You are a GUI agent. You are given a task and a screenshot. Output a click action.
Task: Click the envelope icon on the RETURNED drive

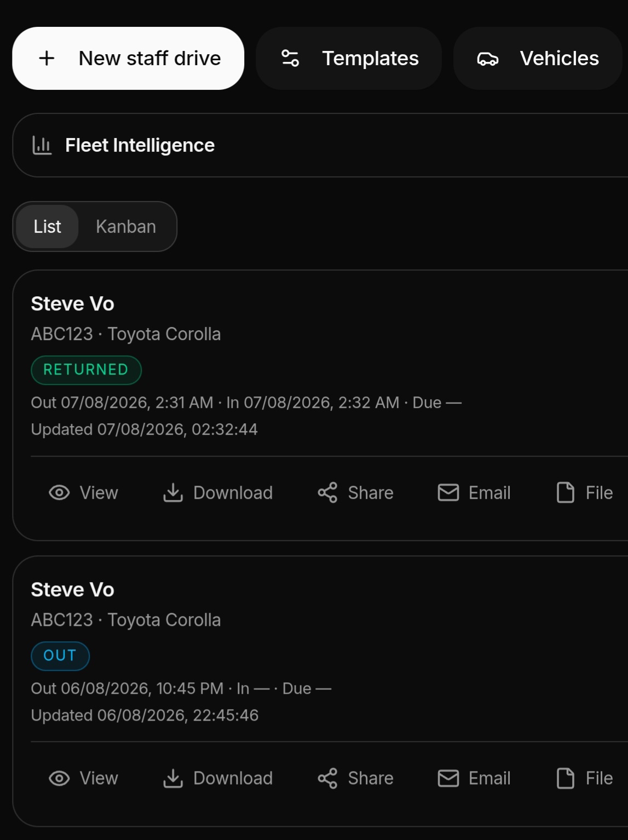pos(448,492)
